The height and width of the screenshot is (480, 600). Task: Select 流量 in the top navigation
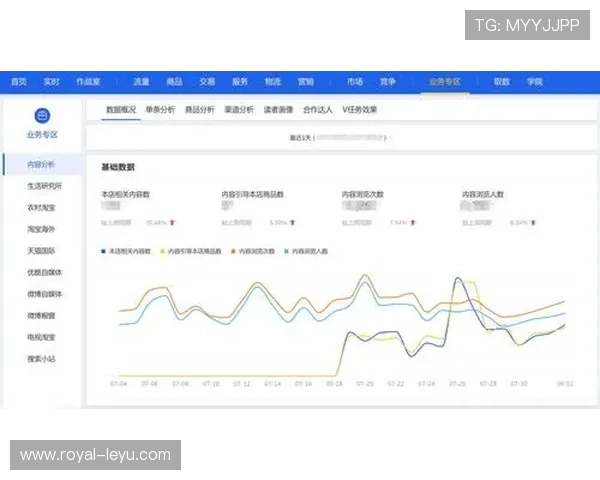(x=141, y=82)
